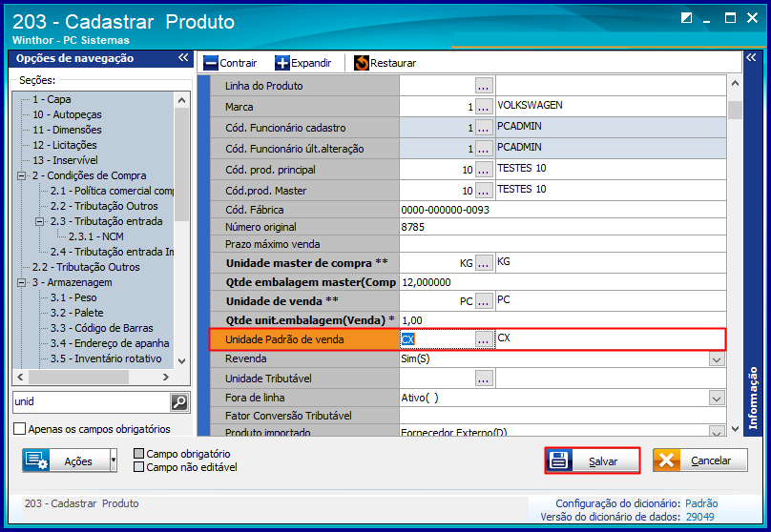
Task: Open lookup for Cód. Funcionário cadastro
Action: coord(484,128)
